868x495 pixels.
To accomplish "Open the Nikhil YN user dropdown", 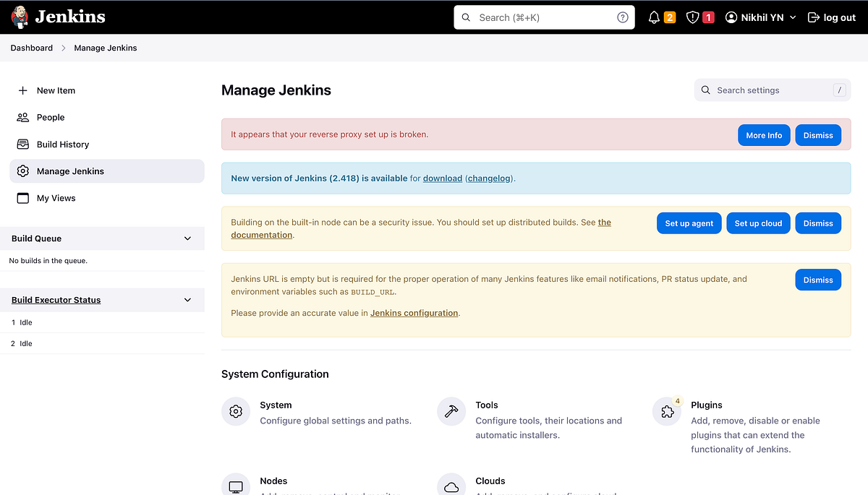I will coord(759,17).
